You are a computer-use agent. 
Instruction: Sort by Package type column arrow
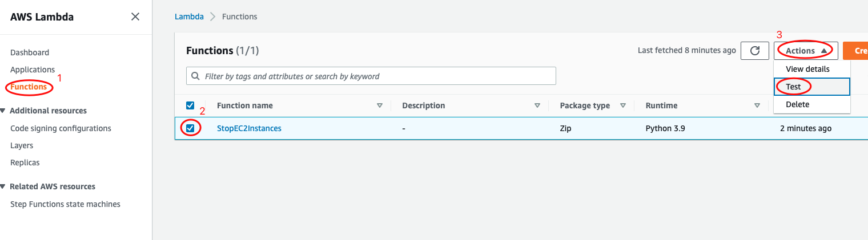(623, 105)
